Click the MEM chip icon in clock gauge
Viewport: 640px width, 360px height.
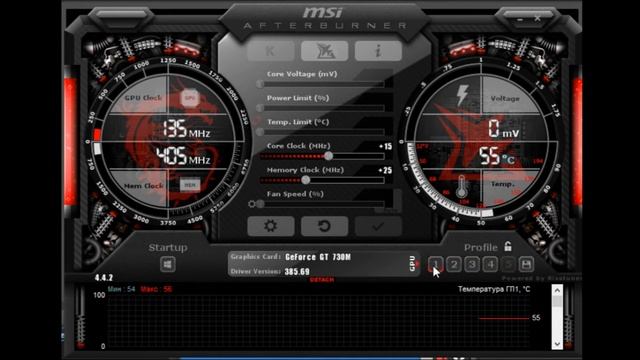[x=190, y=185]
